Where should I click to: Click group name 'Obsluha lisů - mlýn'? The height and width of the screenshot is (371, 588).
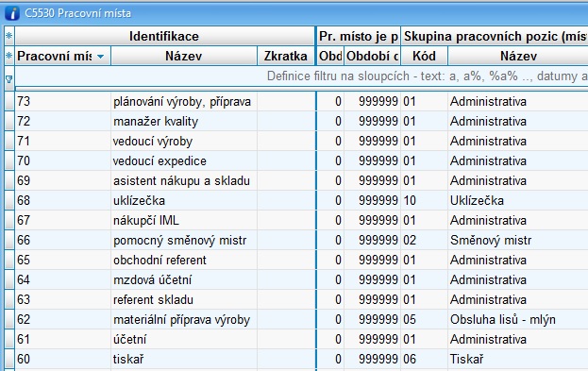click(x=518, y=320)
